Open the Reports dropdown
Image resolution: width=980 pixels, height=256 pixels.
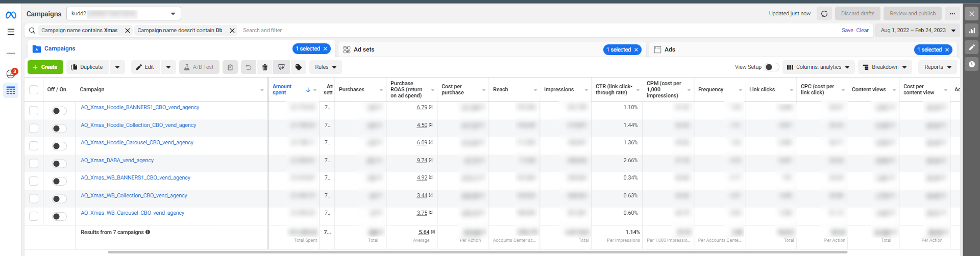click(938, 67)
